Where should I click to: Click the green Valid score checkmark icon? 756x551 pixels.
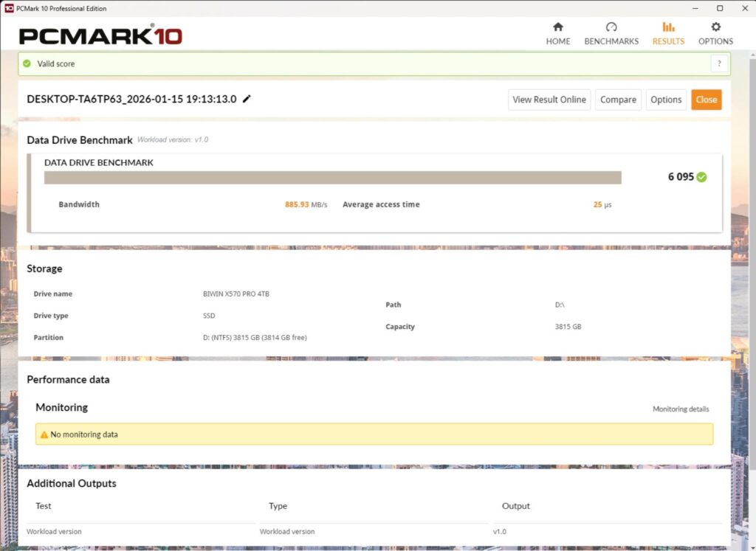(x=27, y=63)
